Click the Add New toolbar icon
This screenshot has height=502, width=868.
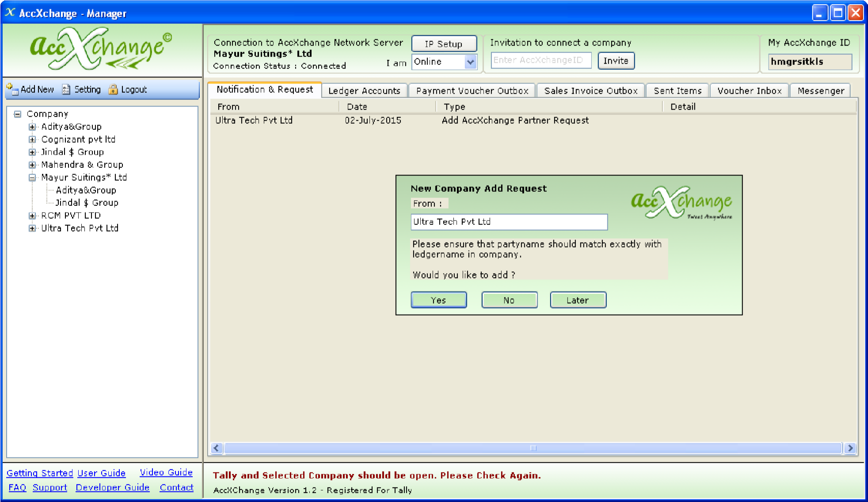(x=12, y=89)
